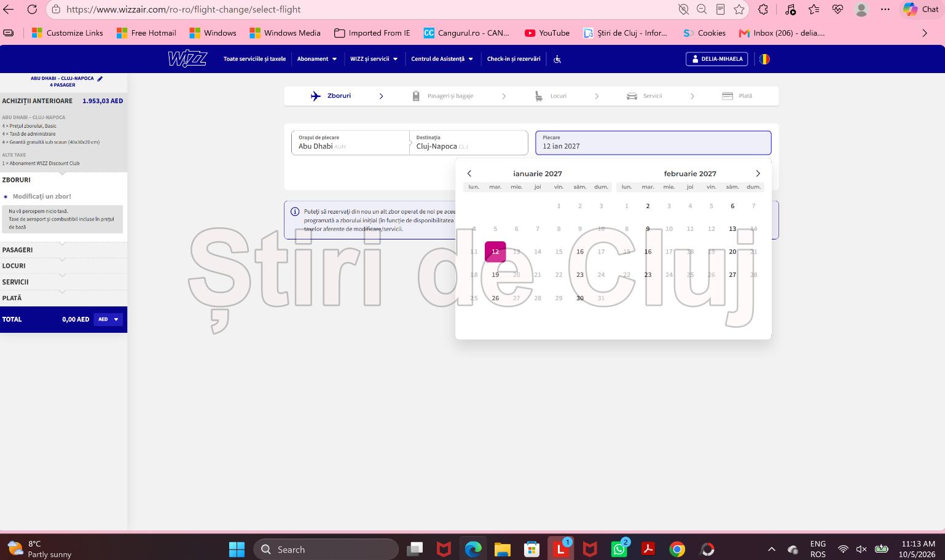The image size is (945, 560).
Task: Open the browser Settings and more menu
Action: click(885, 9)
